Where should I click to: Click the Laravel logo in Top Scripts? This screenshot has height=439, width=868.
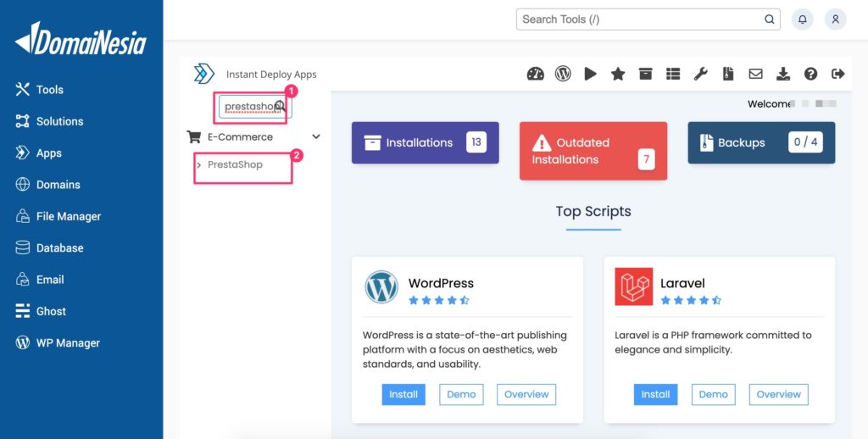pyautogui.click(x=634, y=286)
